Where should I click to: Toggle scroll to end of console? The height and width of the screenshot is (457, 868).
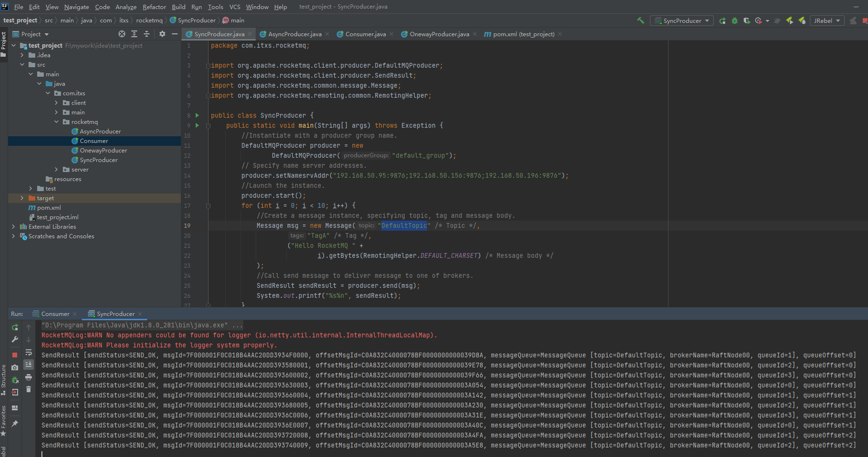click(29, 365)
